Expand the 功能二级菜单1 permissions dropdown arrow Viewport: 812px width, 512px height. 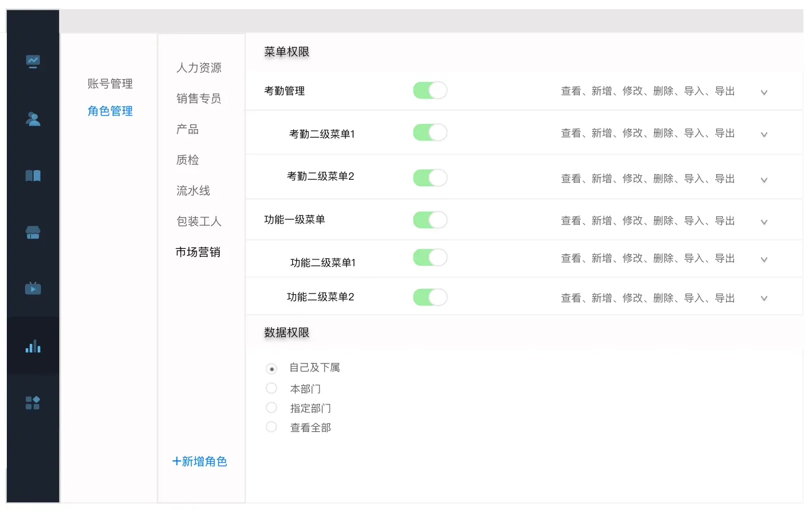764,259
